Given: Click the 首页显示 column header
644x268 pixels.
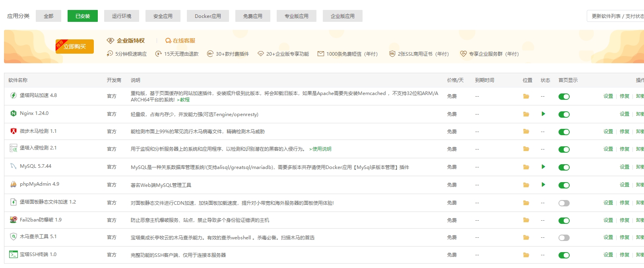Looking at the screenshot, I should (568, 80).
